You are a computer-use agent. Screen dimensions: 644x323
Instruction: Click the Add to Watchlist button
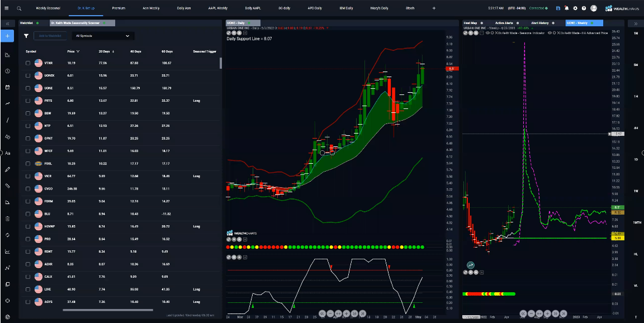(50, 36)
